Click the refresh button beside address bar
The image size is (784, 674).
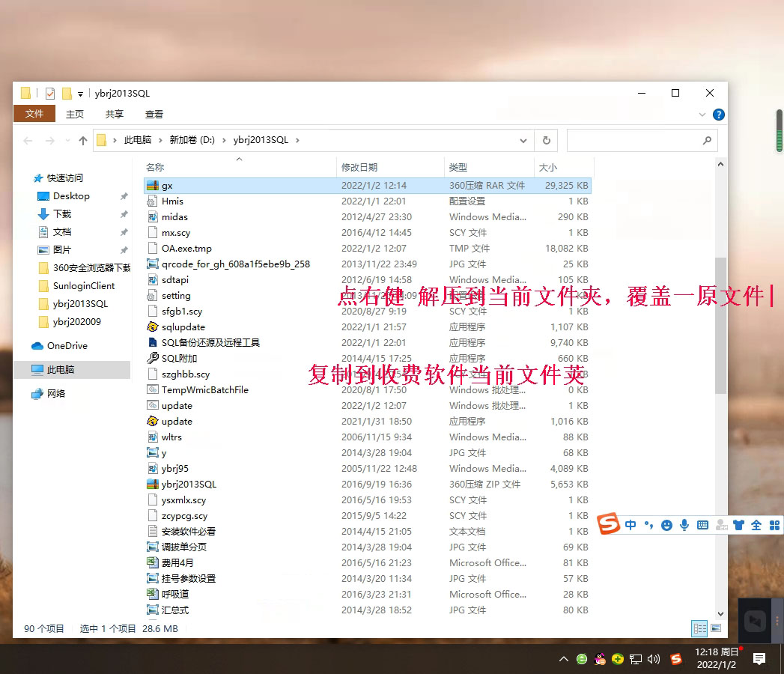(547, 140)
